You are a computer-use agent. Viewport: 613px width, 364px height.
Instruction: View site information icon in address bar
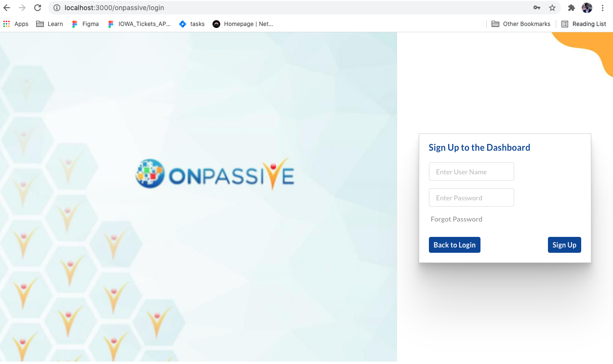(x=56, y=8)
